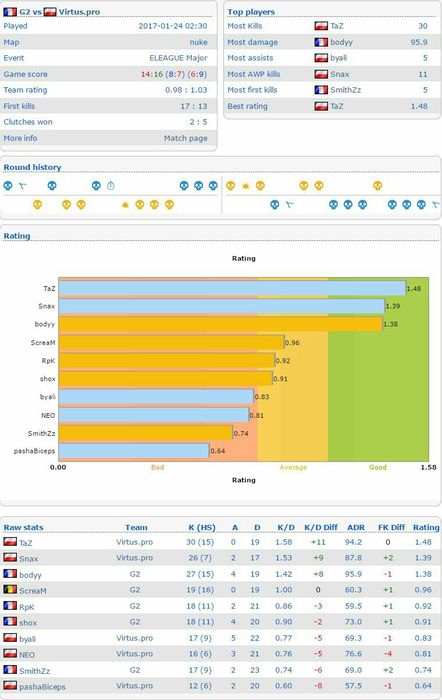Sort Raw stats by Rating column header

click(x=426, y=527)
